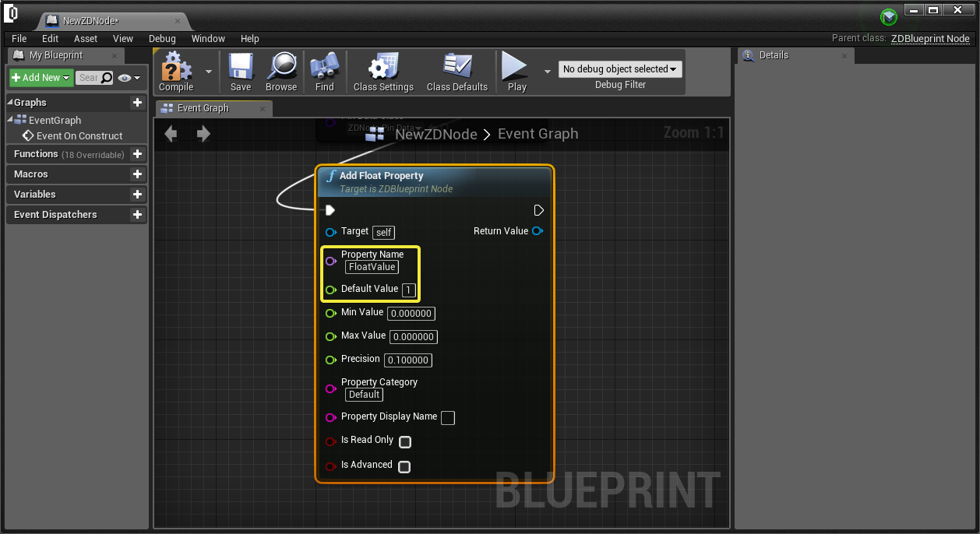Click the Find binoculars icon
980x534 pixels.
[x=324, y=68]
